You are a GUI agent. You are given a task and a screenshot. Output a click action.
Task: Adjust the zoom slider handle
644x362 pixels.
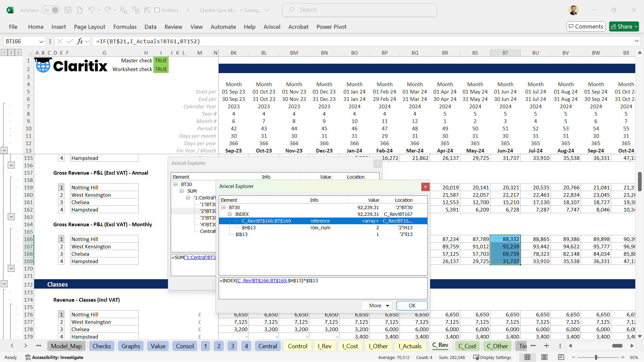click(596, 357)
